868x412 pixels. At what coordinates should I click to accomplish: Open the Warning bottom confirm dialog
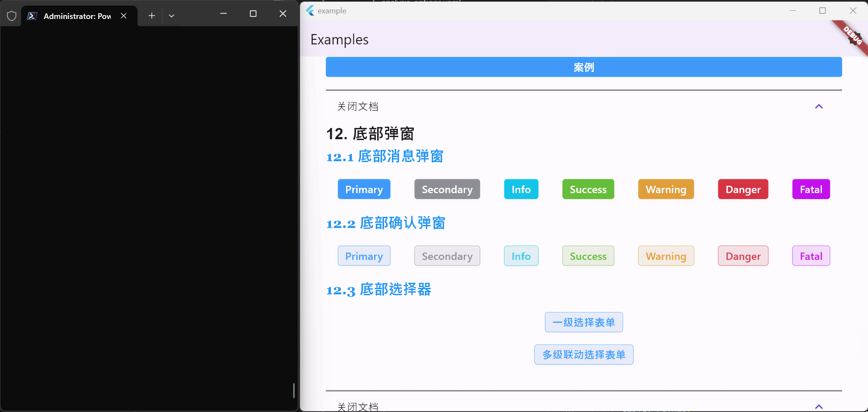pos(665,256)
